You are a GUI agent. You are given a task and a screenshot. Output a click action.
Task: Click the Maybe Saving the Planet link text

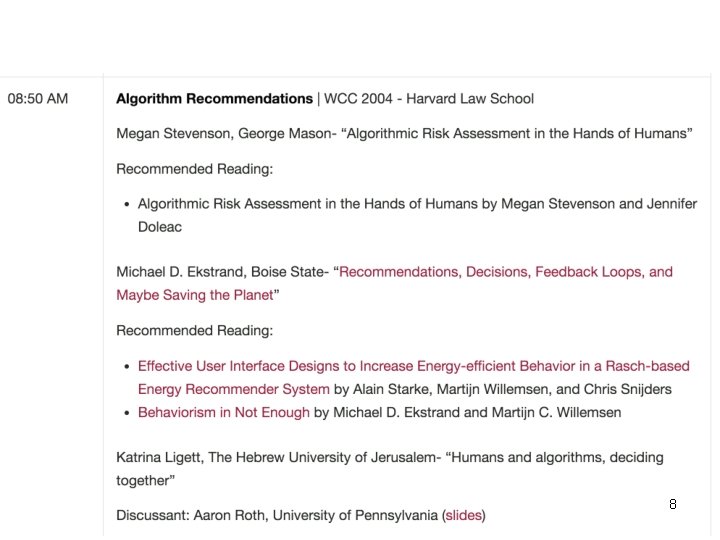(x=195, y=295)
